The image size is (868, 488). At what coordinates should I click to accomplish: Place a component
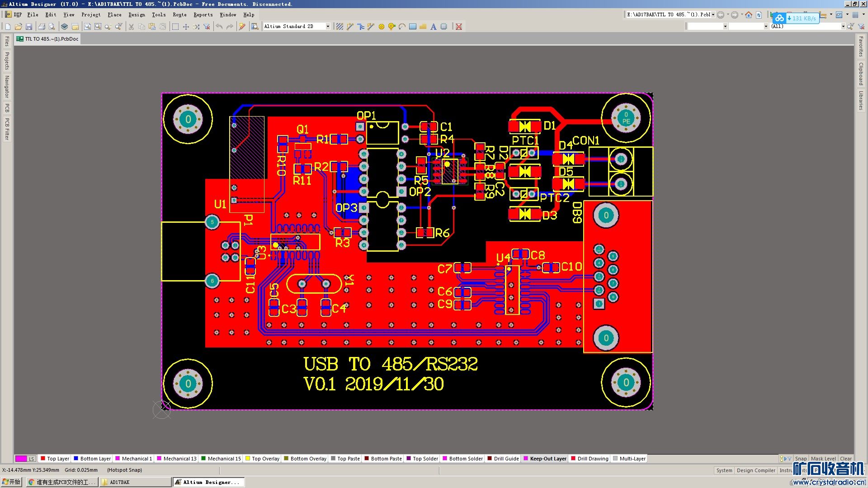444,27
